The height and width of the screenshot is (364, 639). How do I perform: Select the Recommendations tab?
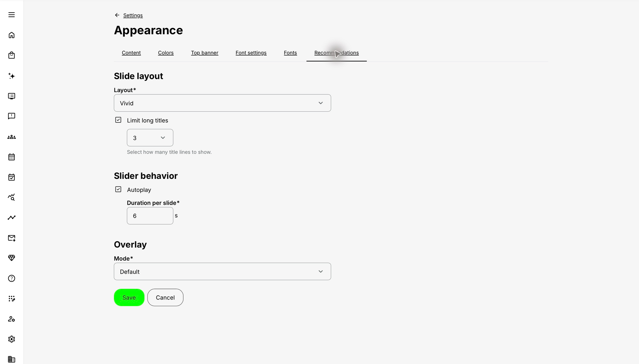(336, 53)
